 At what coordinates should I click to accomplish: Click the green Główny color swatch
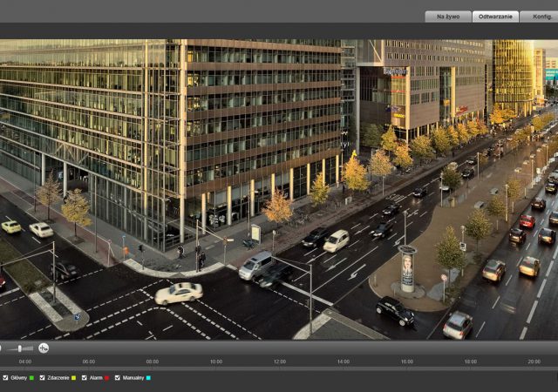click(32, 378)
